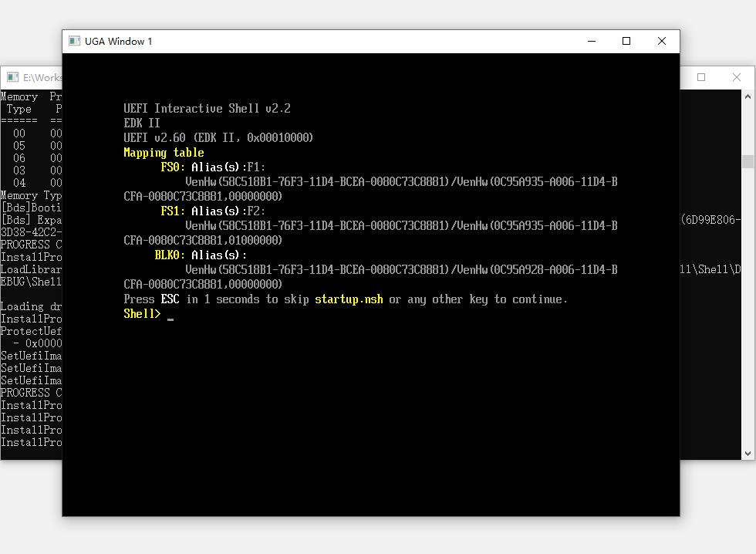Focus the background window via its E:\Works title
The height and width of the screenshot is (554, 756).
click(42, 77)
